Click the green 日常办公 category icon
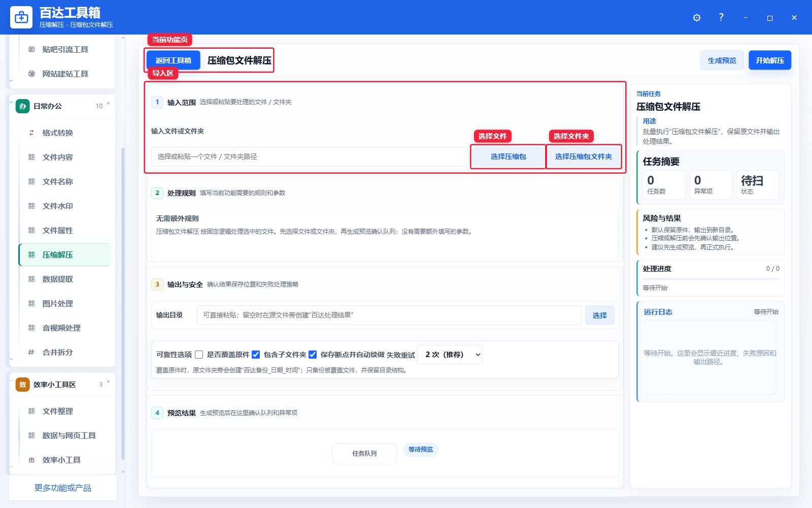This screenshot has width=812, height=508. pyautogui.click(x=23, y=106)
